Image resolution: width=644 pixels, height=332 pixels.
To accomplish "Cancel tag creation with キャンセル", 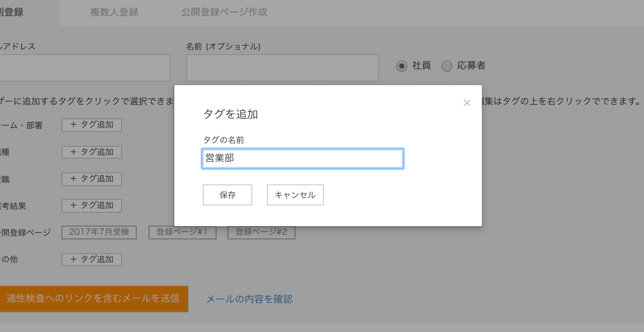I will pyautogui.click(x=295, y=194).
